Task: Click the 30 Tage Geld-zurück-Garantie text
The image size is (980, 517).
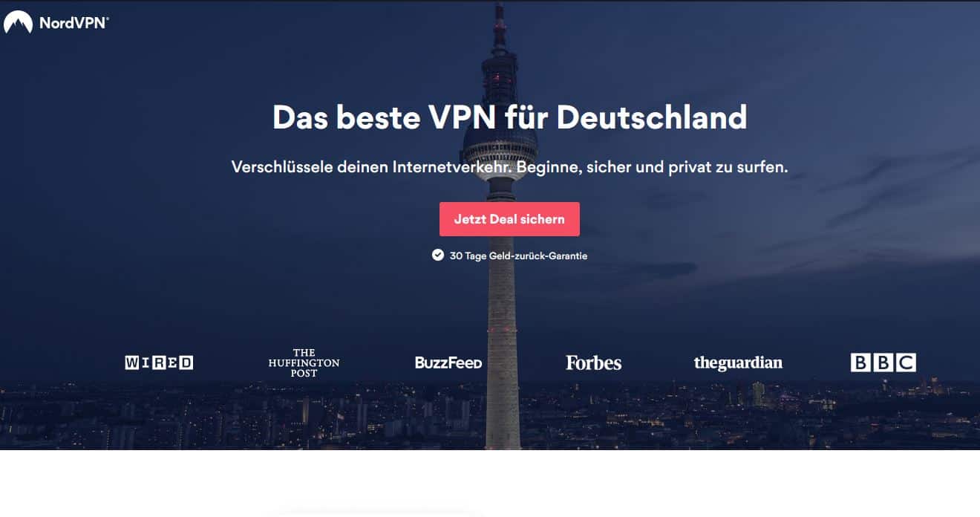Action: [x=518, y=256]
